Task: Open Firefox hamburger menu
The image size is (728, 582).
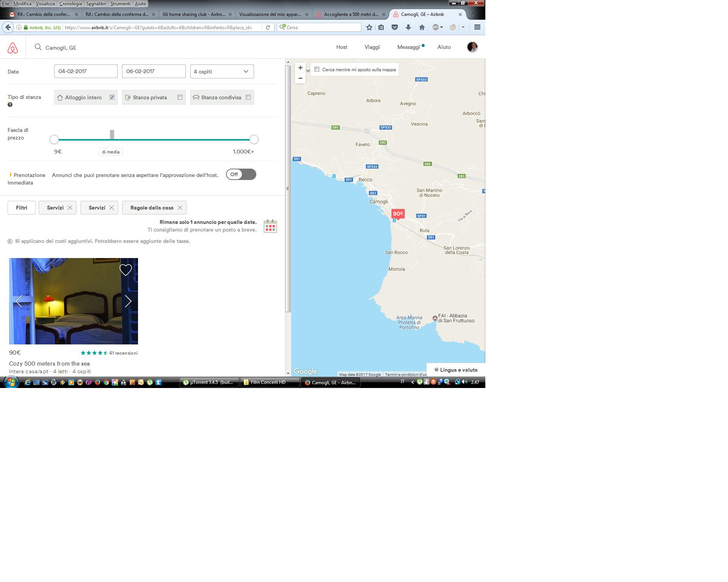Action: pos(477,27)
